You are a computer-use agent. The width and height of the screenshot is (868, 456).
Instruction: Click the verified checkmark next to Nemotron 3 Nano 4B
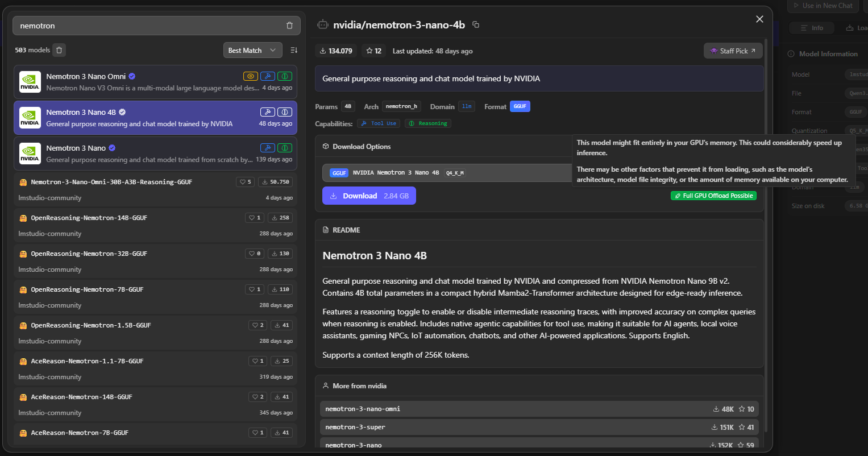[122, 112]
